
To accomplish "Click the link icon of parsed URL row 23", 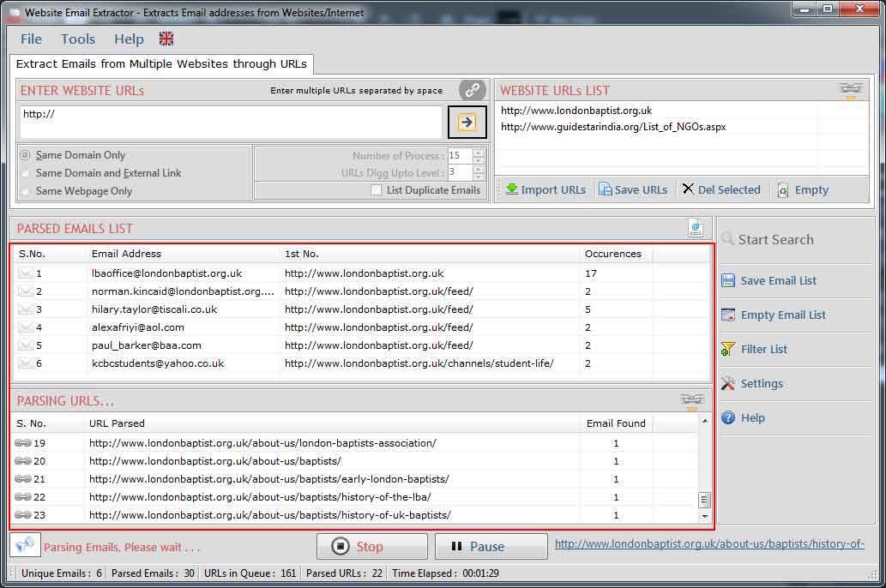I will tap(23, 515).
